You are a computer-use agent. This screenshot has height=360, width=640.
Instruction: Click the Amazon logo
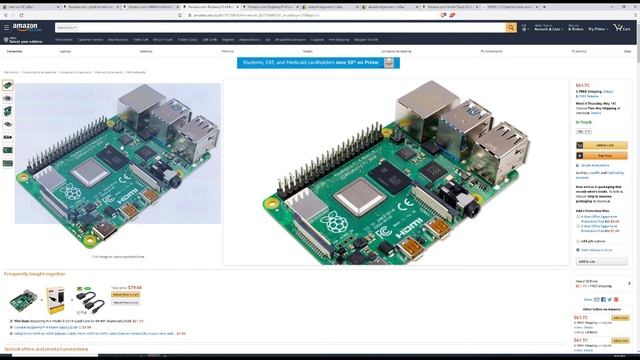(x=27, y=27)
